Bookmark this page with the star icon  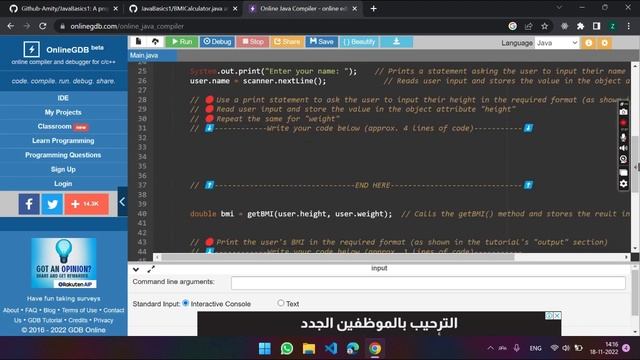coord(544,26)
